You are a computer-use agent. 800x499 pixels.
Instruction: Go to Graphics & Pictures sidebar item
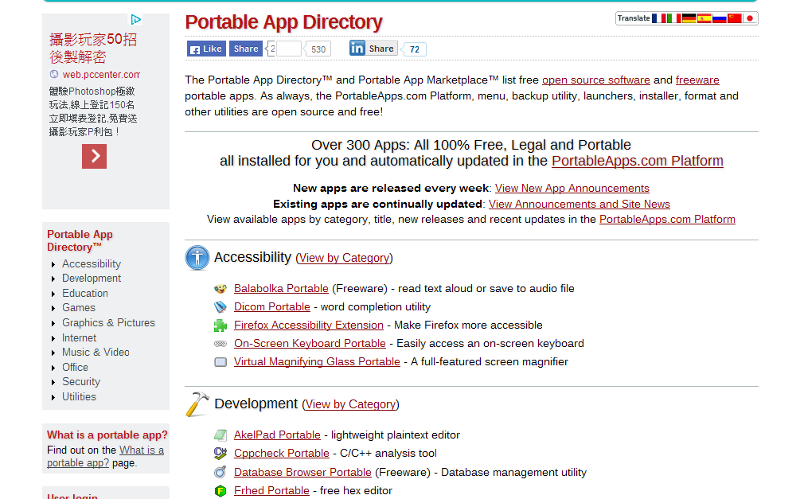click(x=108, y=323)
